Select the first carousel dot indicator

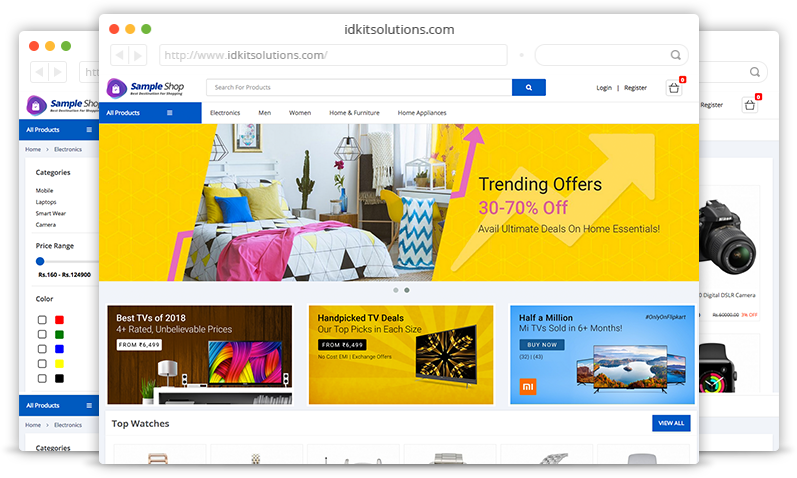click(396, 290)
